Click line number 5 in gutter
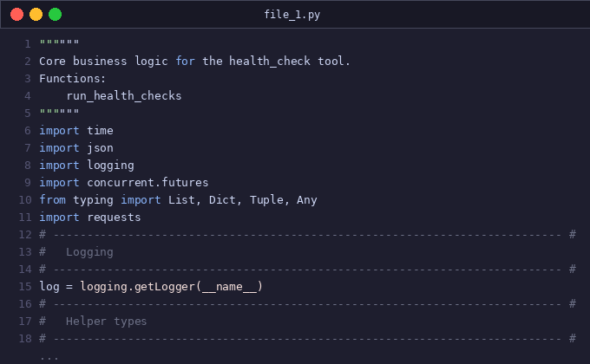The width and height of the screenshot is (590, 364). (x=28, y=114)
